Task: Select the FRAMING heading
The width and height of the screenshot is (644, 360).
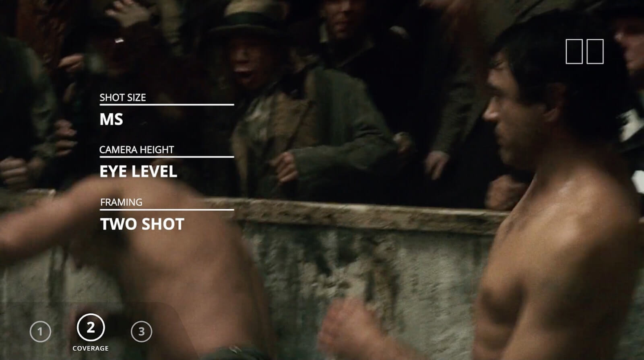Action: click(x=121, y=202)
